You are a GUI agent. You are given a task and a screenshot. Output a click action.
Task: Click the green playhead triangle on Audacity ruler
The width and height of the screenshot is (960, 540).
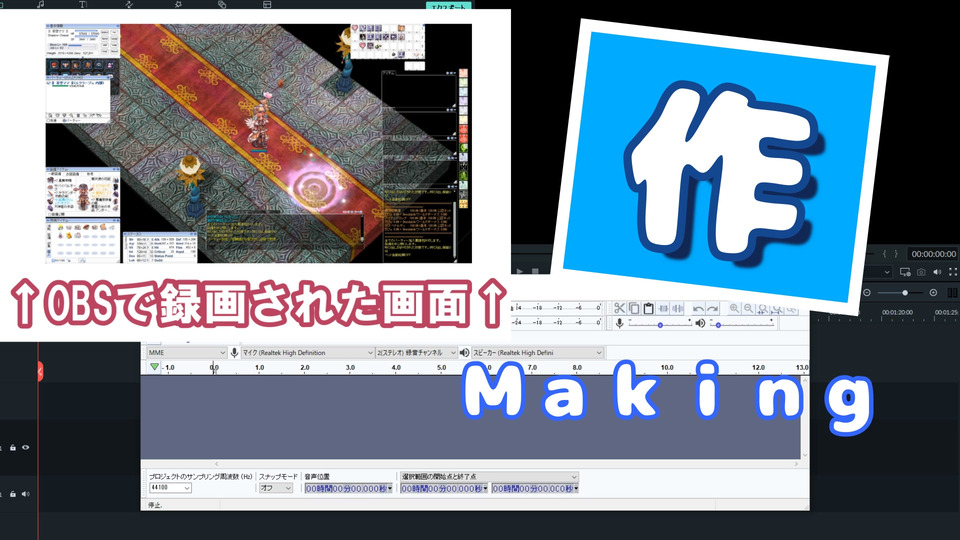point(154,367)
